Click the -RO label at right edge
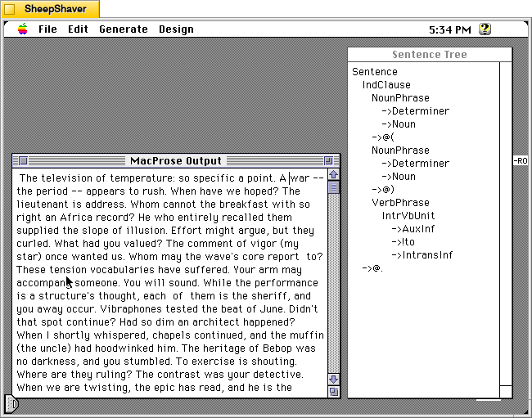Image resolution: width=532 pixels, height=418 pixels. [x=520, y=160]
